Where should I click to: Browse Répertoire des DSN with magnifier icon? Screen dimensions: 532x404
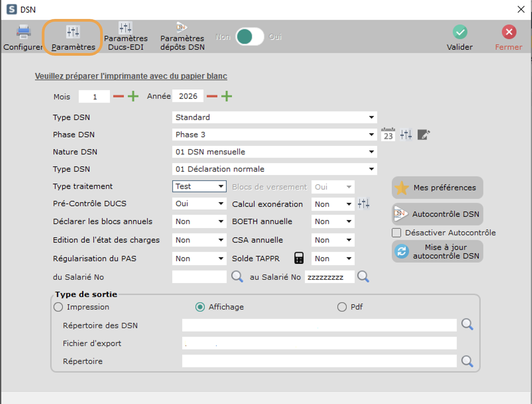[x=467, y=325]
